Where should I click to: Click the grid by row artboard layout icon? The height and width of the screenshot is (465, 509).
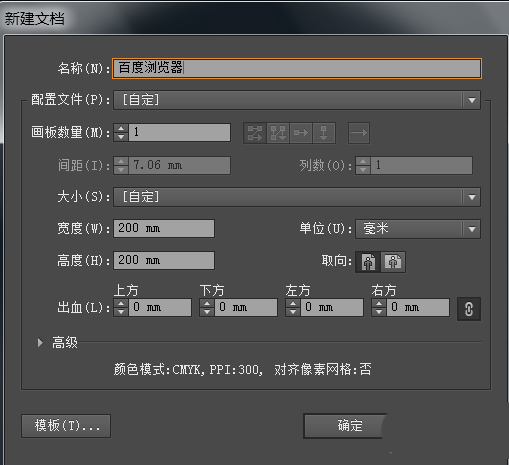[255, 133]
